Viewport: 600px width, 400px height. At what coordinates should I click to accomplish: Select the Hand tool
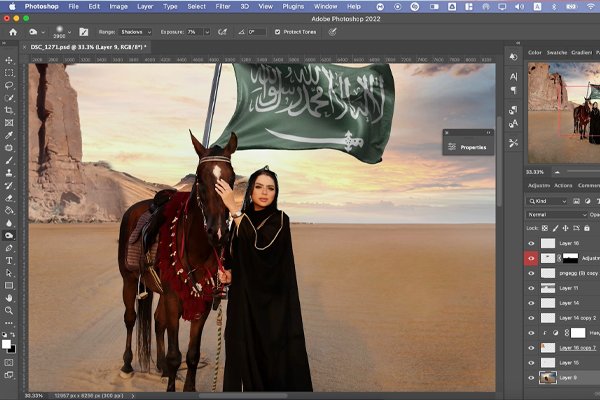tap(9, 298)
